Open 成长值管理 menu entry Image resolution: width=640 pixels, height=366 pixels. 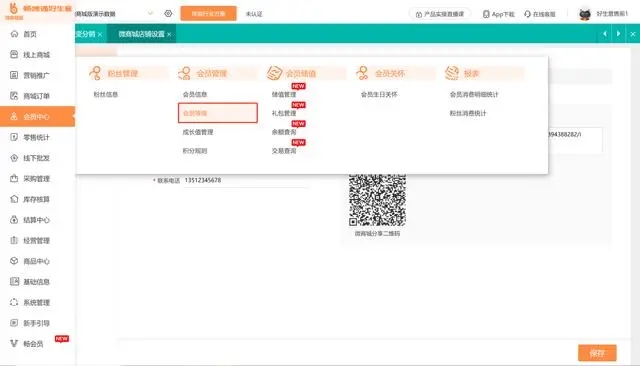(198, 132)
